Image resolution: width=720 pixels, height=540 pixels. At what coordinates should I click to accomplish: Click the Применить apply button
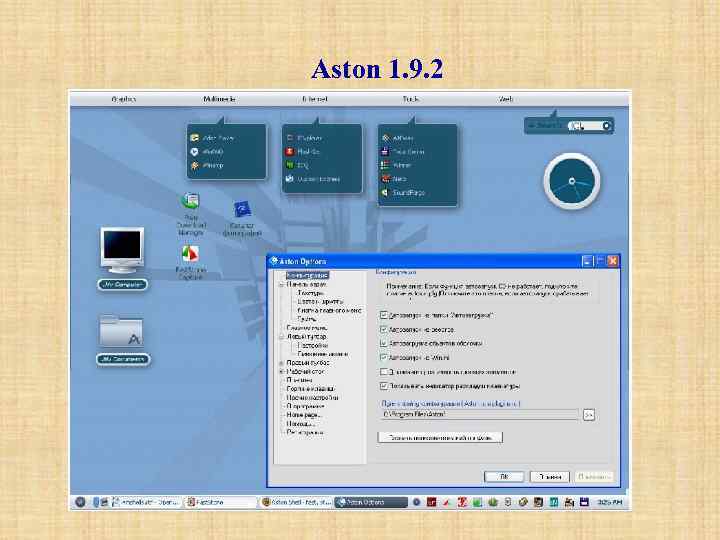click(x=594, y=477)
